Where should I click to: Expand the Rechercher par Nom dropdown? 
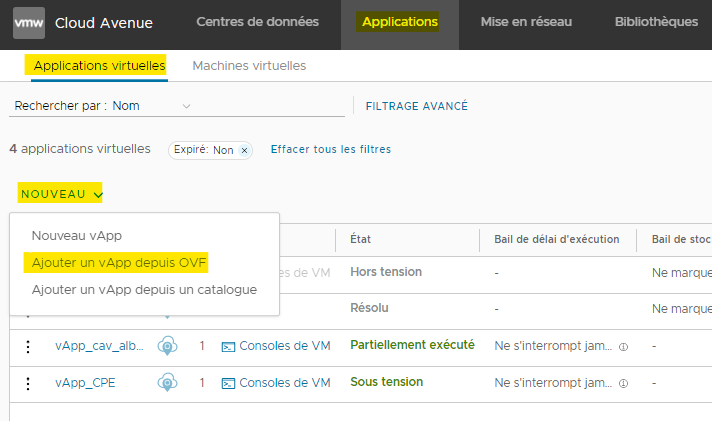[186, 106]
